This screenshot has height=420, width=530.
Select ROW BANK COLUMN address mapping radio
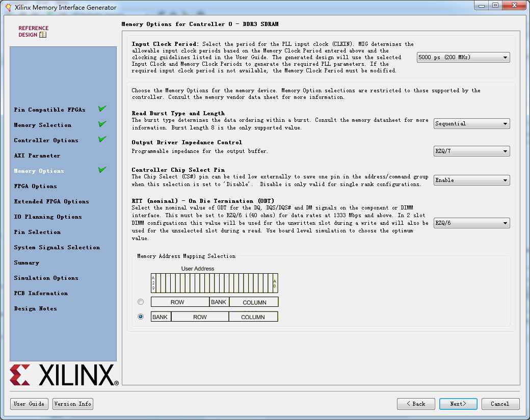click(x=141, y=302)
